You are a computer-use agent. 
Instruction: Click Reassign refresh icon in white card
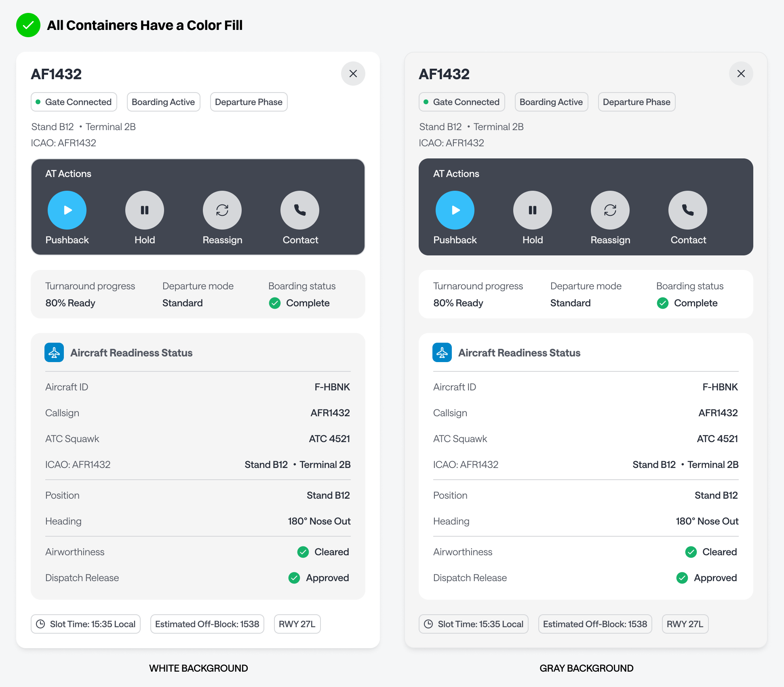tap(222, 210)
